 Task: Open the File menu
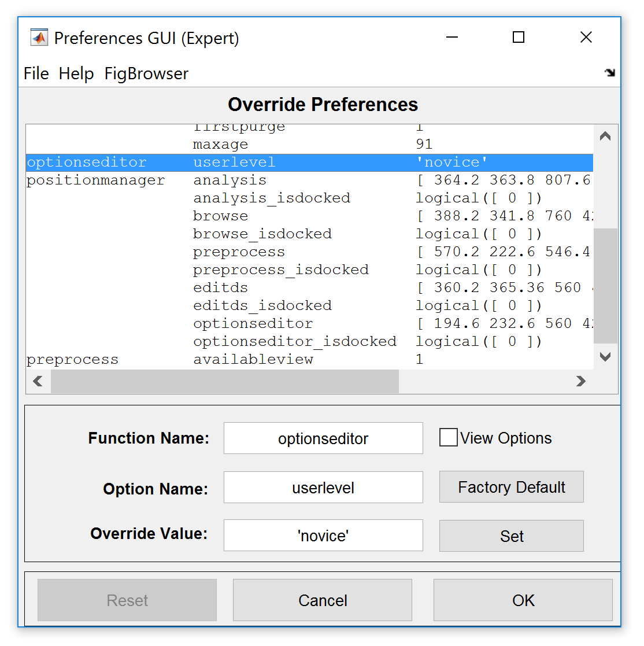[36, 73]
